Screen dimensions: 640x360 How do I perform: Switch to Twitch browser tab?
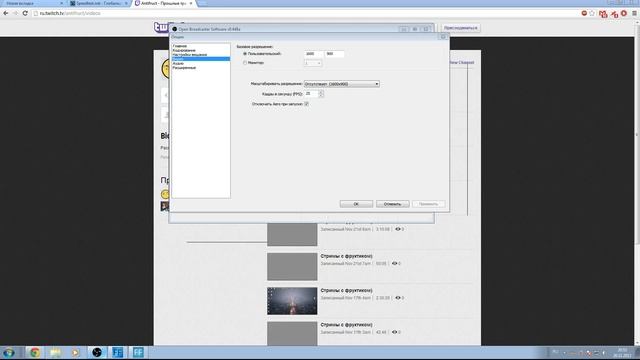pos(163,3)
